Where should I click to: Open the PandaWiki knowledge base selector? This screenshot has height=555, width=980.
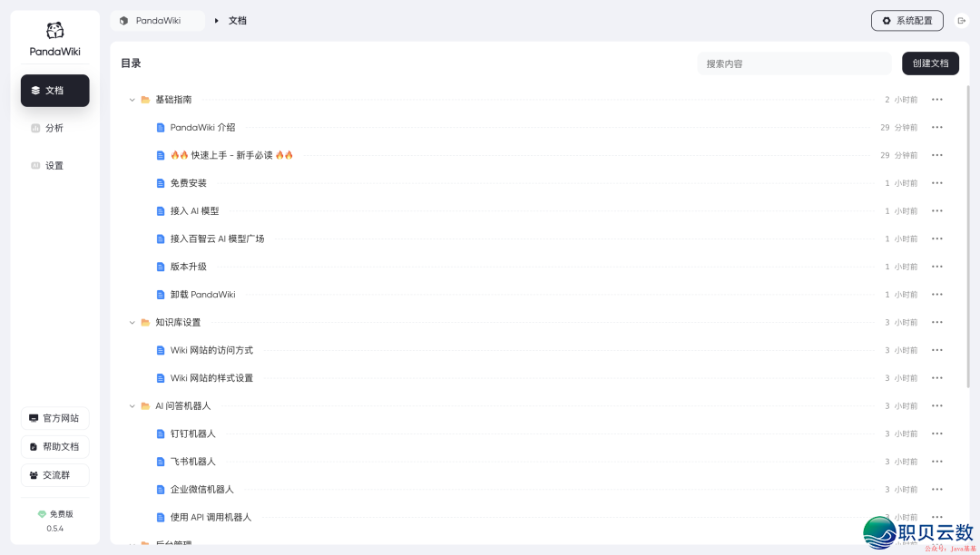click(x=158, y=21)
